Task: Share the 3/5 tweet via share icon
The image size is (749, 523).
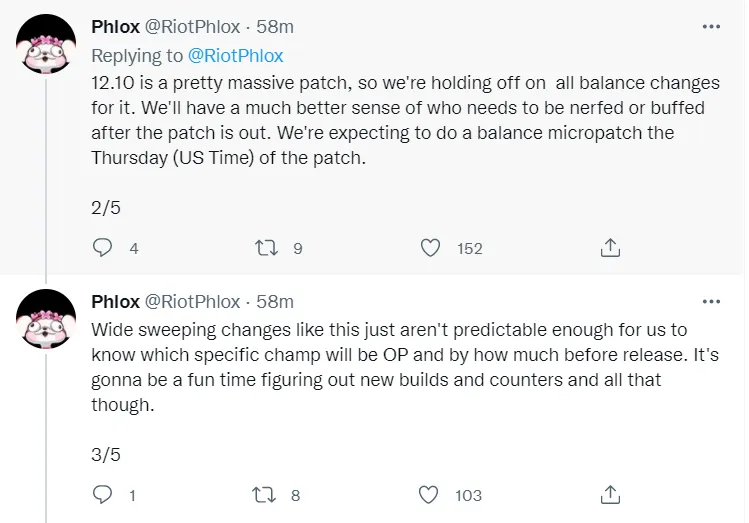Action: [x=611, y=494]
